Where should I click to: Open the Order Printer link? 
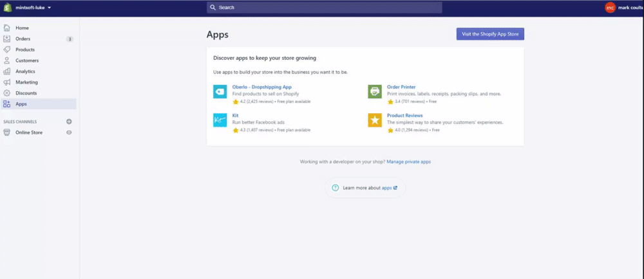(x=401, y=87)
